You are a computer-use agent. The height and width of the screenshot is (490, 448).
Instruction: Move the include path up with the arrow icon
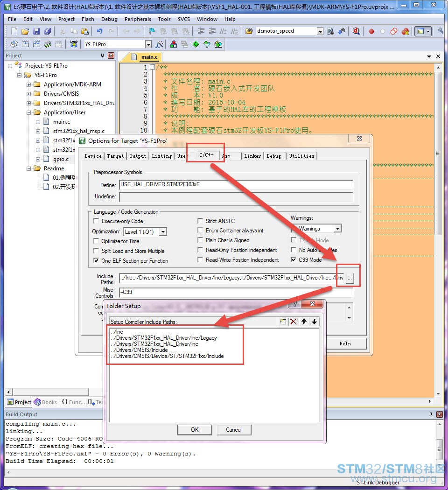point(304,322)
